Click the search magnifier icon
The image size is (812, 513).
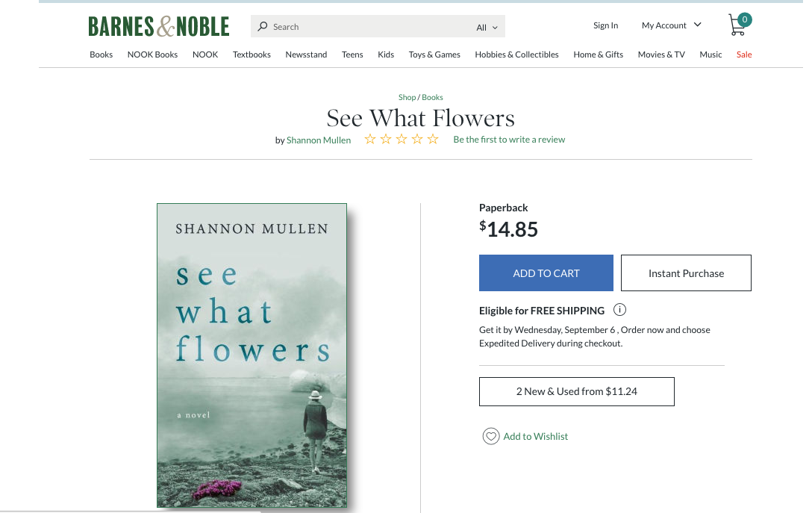(263, 27)
